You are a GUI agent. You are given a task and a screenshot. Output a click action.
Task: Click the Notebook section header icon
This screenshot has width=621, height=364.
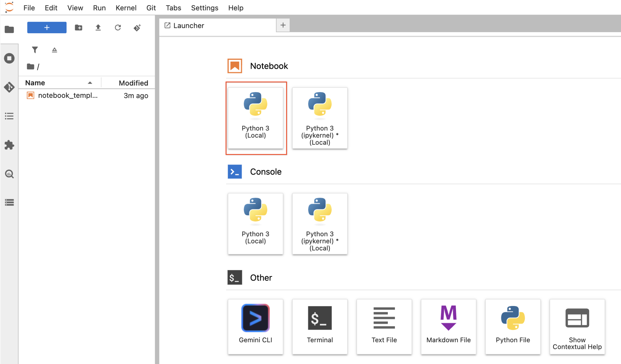[235, 66]
